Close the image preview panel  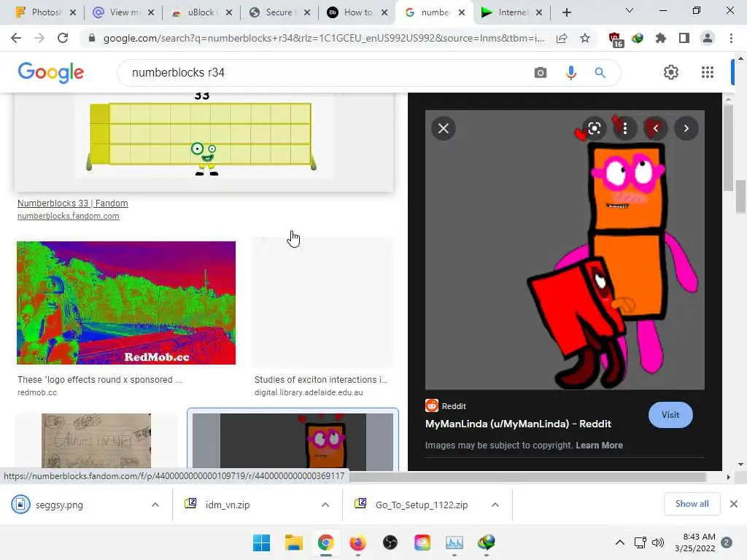tap(444, 128)
